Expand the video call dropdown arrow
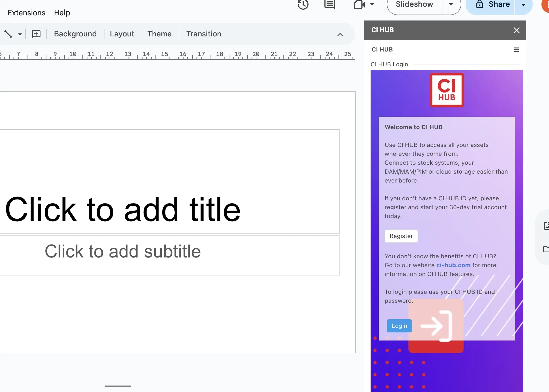Image resolution: width=549 pixels, height=392 pixels. pyautogui.click(x=372, y=4)
